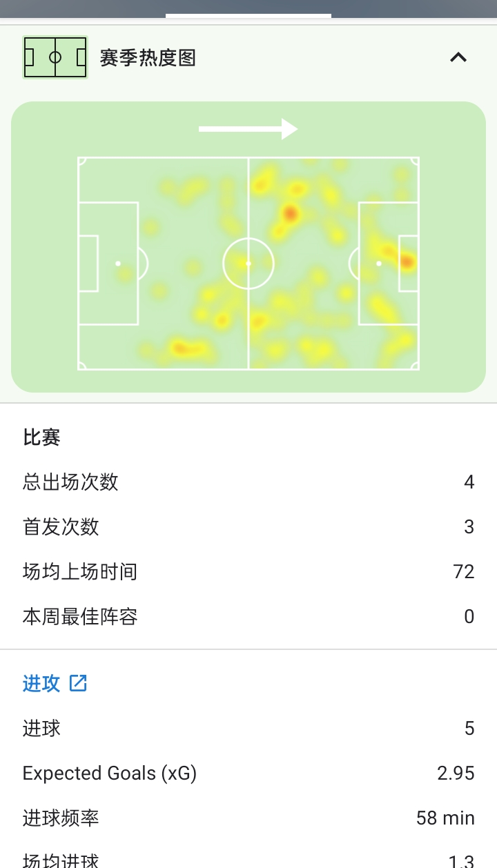Open the 进攻 statistics link
This screenshot has height=868, width=497.
(x=41, y=683)
